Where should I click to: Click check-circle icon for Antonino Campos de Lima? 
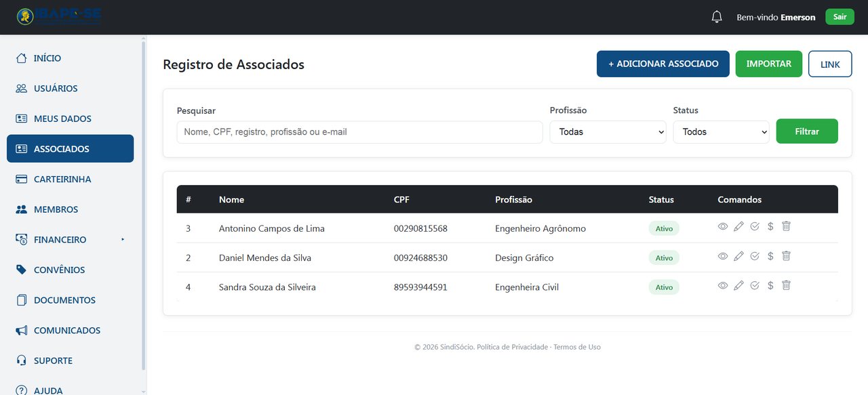(x=755, y=226)
